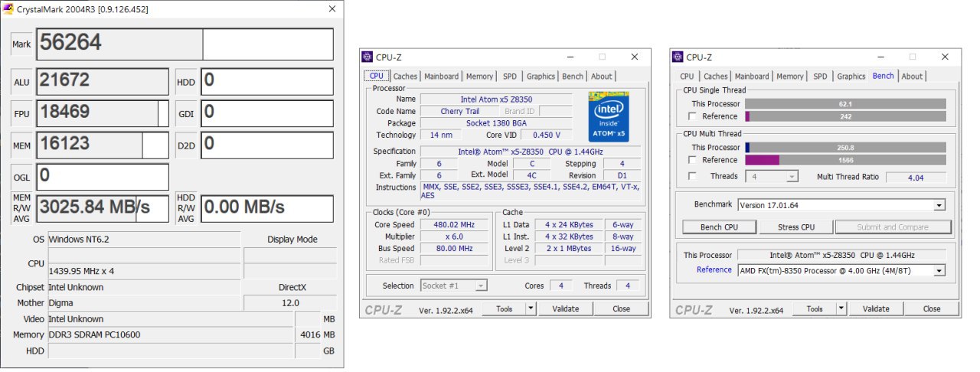Click the Reference link in Bench window

[x=714, y=269]
